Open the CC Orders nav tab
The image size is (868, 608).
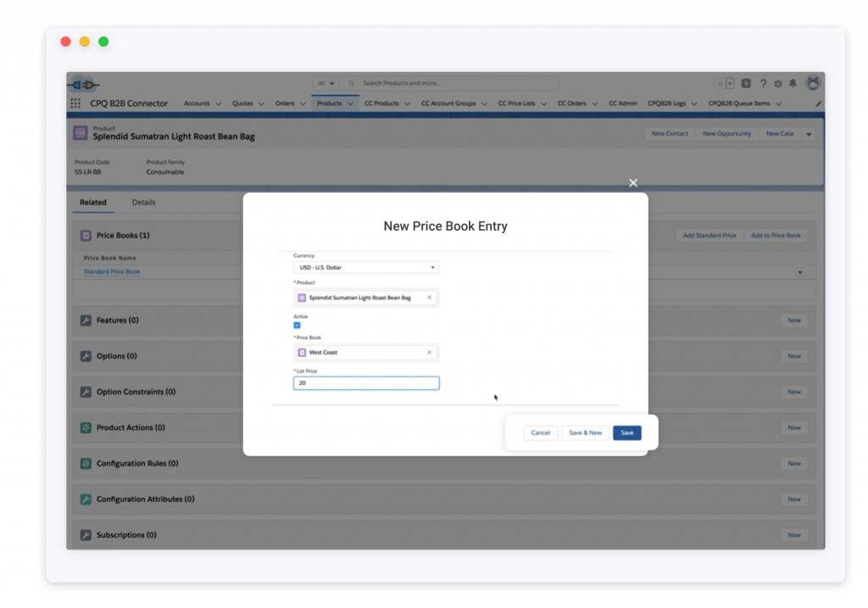point(572,103)
